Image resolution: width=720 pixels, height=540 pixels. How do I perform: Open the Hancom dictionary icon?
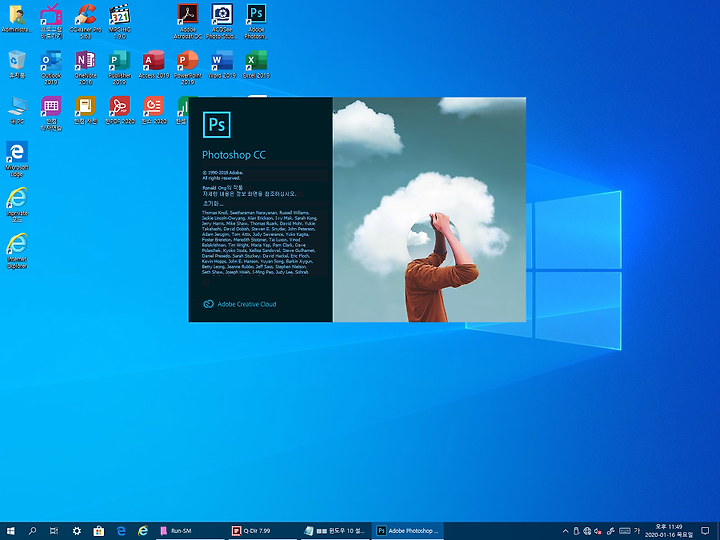(x=85, y=111)
